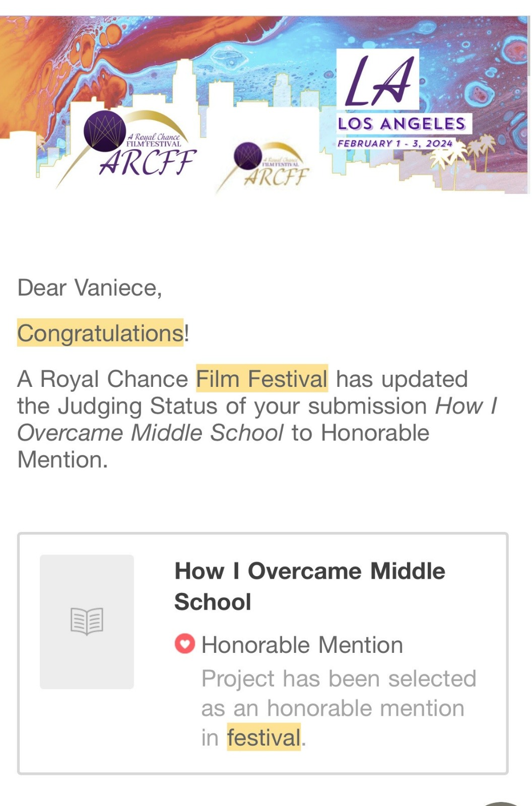
Task: Click the February 1 - 3, 2024 date text
Action: pos(395,143)
